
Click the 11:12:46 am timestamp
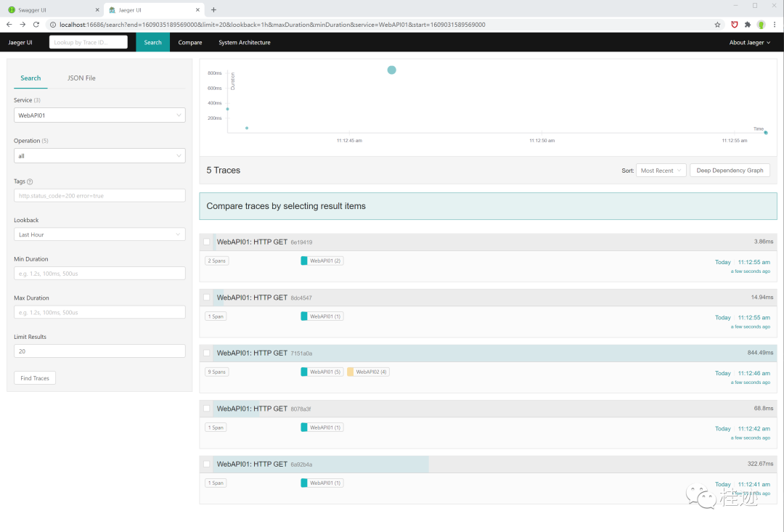pos(754,374)
